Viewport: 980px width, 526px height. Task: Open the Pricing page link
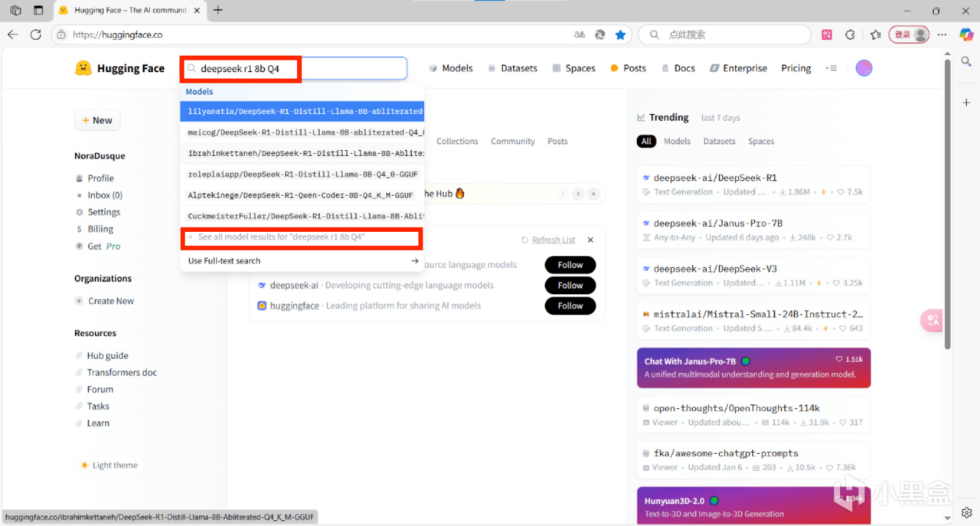pos(796,68)
